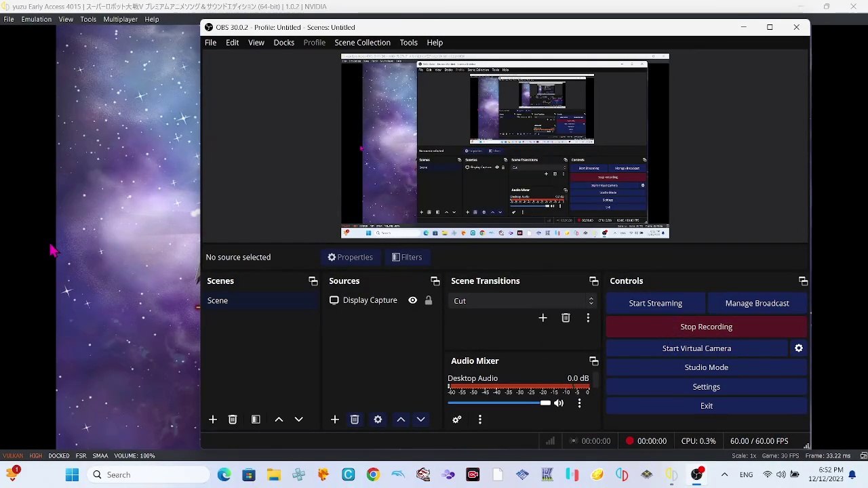Float the Sources dock with its popout icon
Viewport: 868px width, 488px height.
[435, 281]
